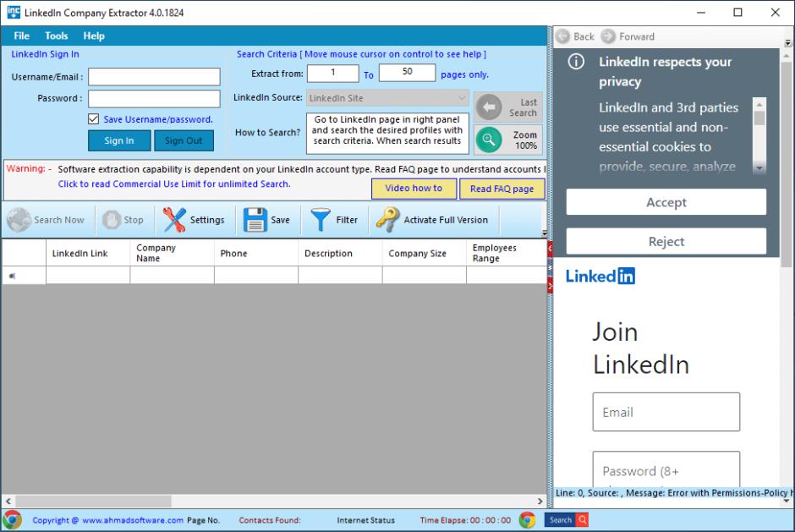Click the LinkedIn Password field in browser
The height and width of the screenshot is (532, 795).
click(666, 469)
